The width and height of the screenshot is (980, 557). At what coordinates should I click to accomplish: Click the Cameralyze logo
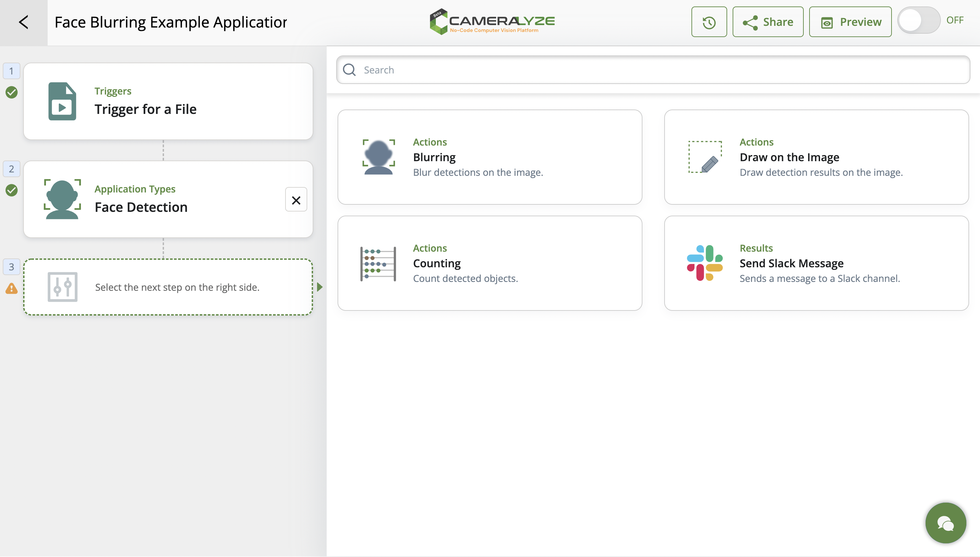click(x=492, y=22)
